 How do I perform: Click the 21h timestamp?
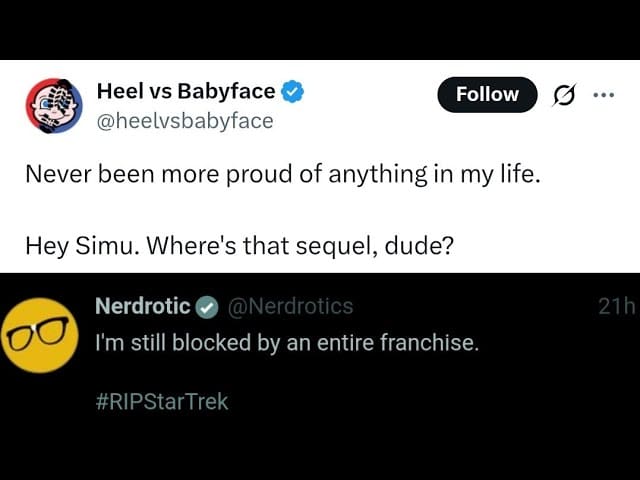tap(616, 307)
